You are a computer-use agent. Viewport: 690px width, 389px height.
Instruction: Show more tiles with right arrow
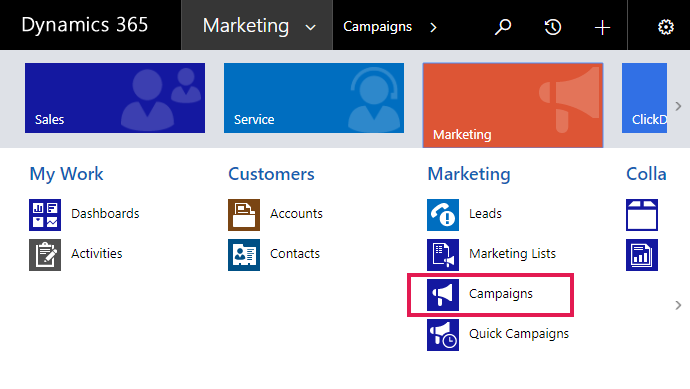(x=678, y=106)
